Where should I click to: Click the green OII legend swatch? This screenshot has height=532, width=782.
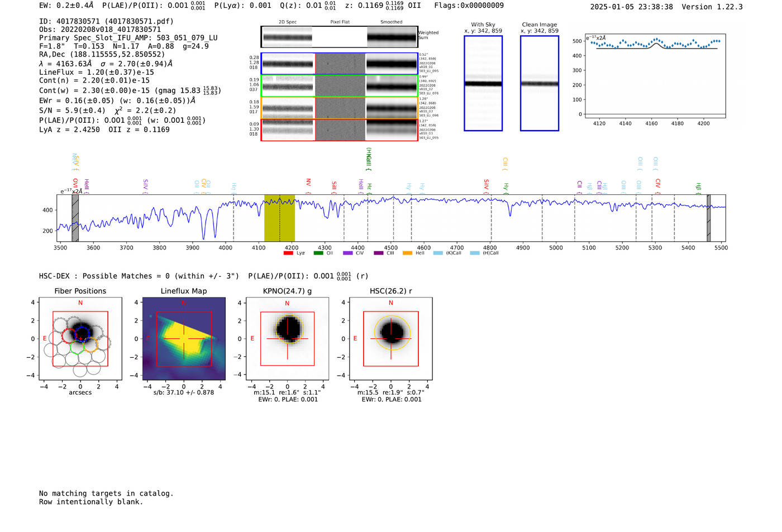tap(318, 253)
